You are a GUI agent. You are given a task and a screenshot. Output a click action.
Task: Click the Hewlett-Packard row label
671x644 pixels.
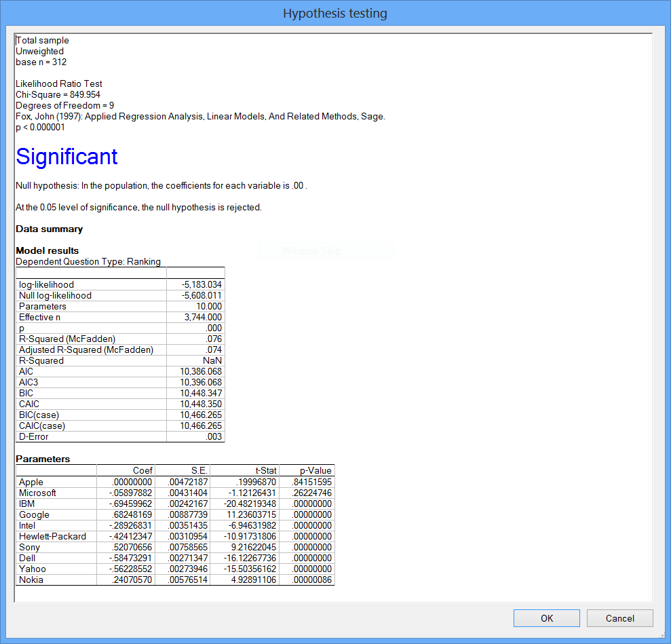pos(53,536)
